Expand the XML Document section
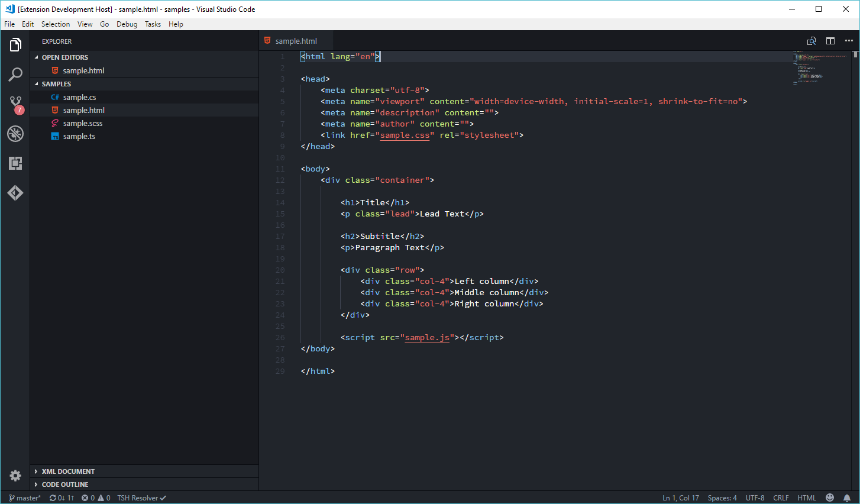 (144, 471)
